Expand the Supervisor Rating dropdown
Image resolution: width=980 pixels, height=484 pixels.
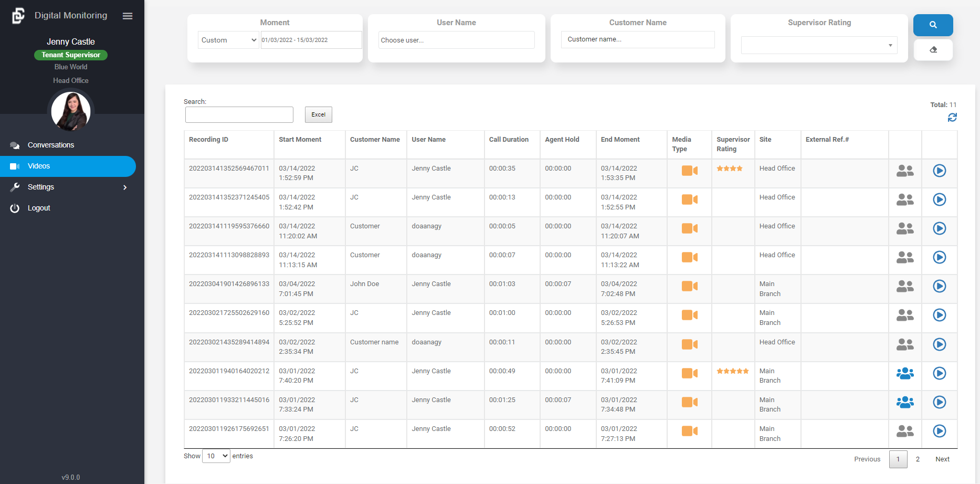pos(819,45)
